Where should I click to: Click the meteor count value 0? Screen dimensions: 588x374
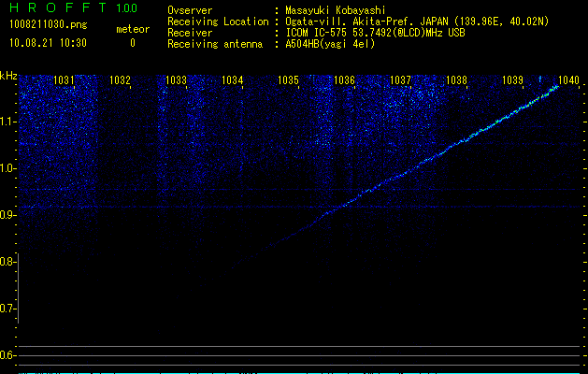click(x=133, y=43)
